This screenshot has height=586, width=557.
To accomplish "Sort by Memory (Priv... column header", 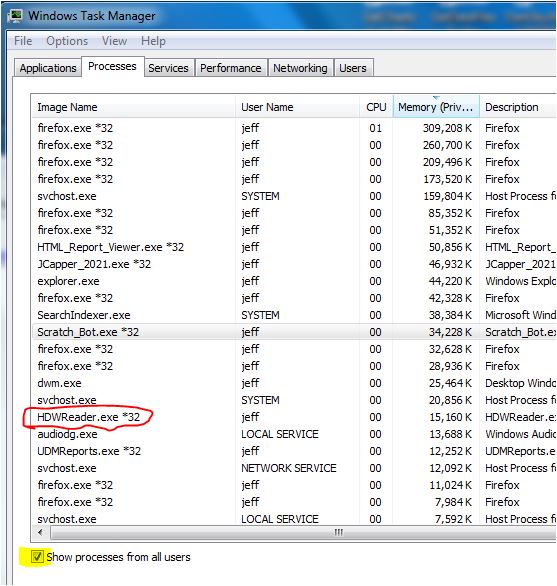I will [x=436, y=107].
